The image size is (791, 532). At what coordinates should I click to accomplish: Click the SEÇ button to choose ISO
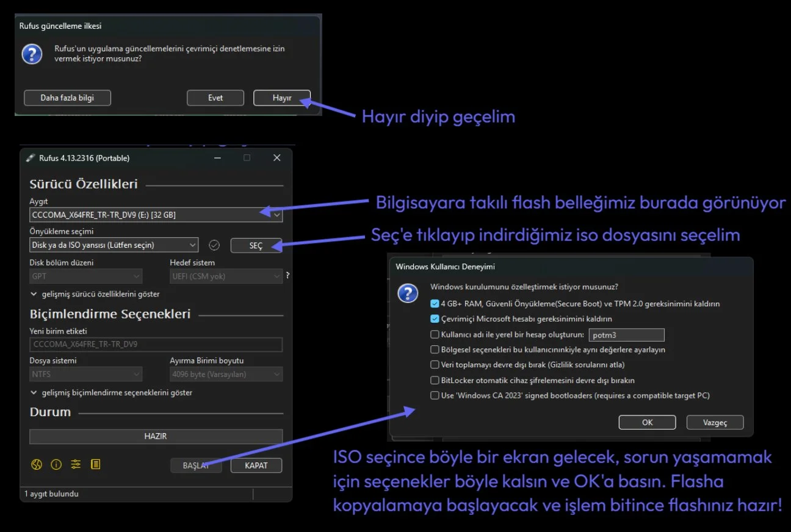point(256,245)
